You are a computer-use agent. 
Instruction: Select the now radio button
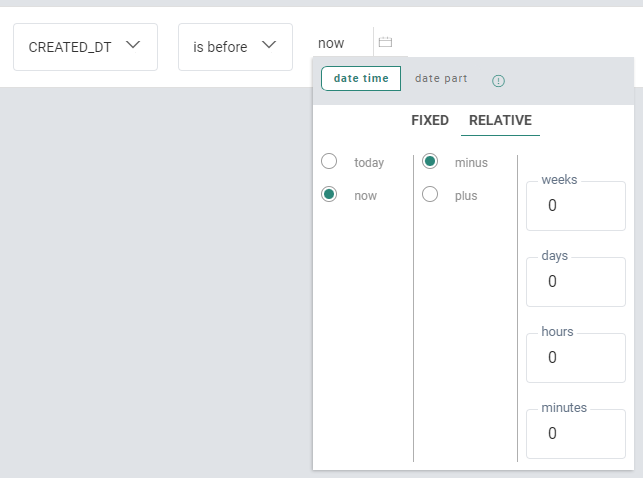click(x=329, y=195)
